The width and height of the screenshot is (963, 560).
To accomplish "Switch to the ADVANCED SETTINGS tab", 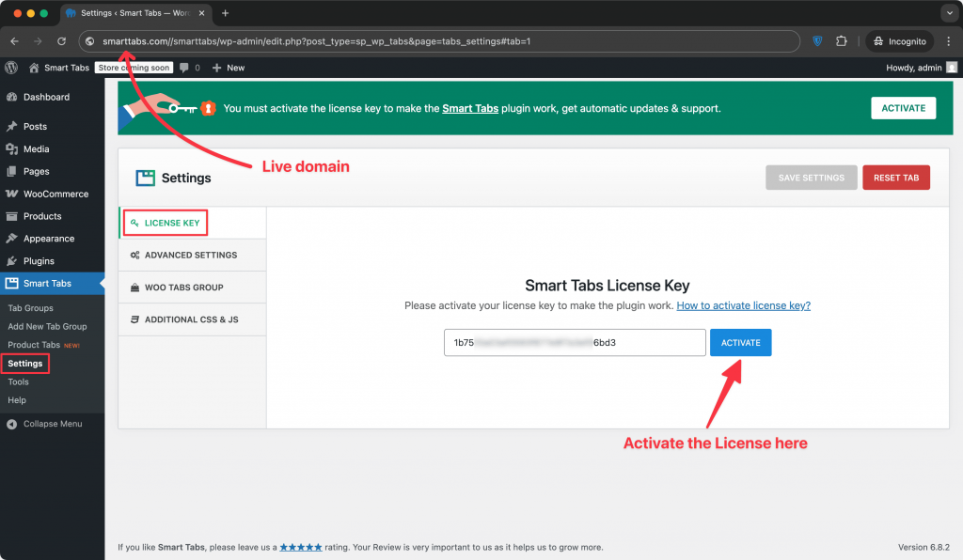I will click(x=192, y=256).
